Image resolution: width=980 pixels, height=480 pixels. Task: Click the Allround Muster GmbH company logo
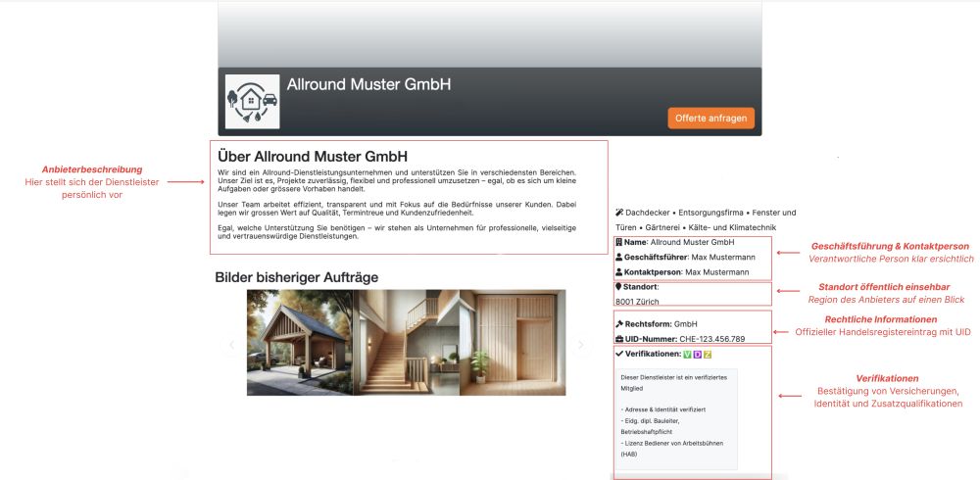(253, 102)
